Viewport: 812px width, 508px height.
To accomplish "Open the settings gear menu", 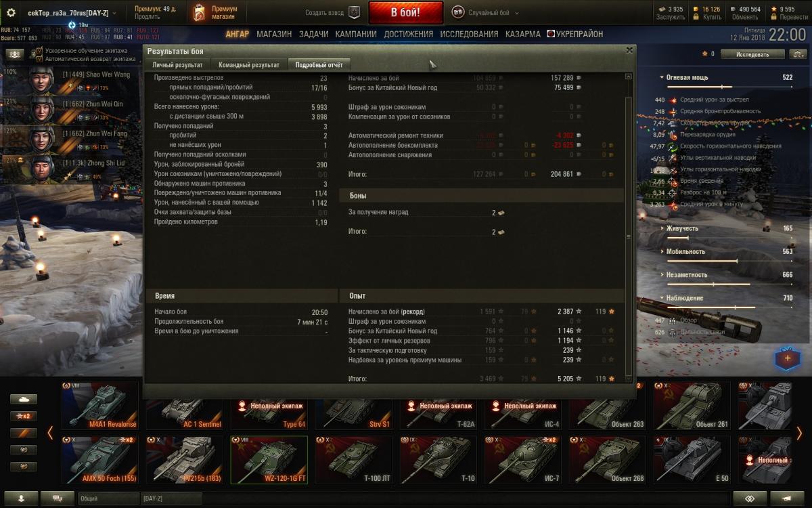I will click(11, 13).
